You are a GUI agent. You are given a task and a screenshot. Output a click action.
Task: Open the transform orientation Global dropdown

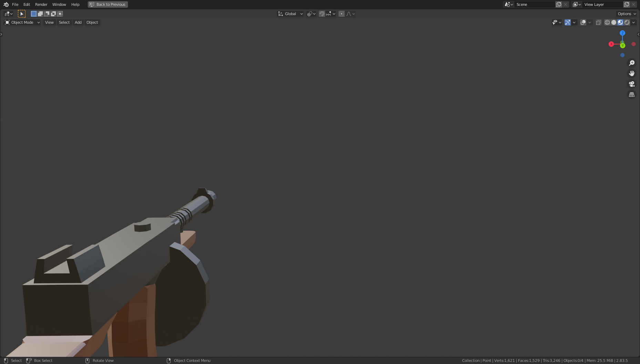(x=290, y=14)
